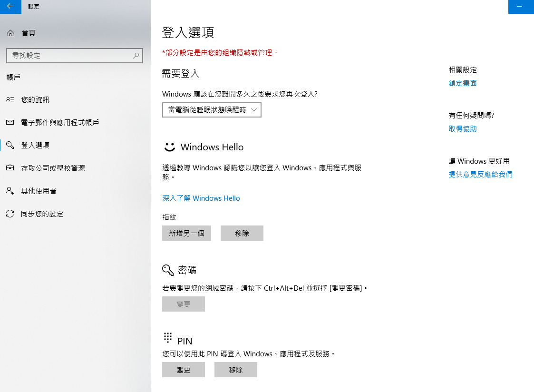Click the home icon beside 首頁
Screen dimensions: 534x392
coord(10,33)
